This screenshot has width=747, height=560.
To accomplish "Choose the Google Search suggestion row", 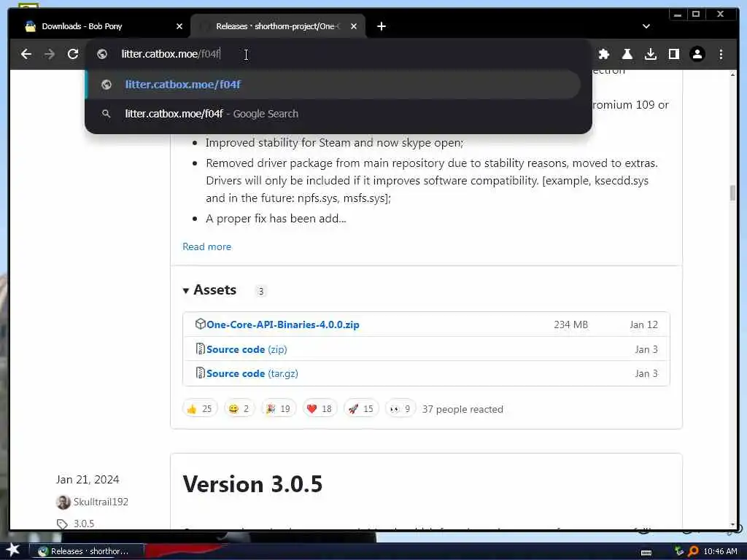I will [333, 114].
